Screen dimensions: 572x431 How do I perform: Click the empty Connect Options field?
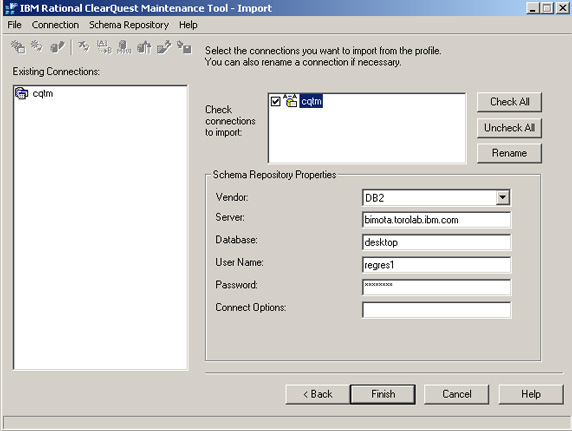coord(437,310)
